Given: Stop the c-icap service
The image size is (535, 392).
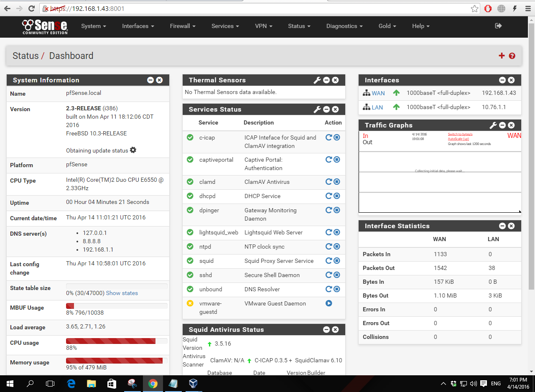Looking at the screenshot, I should [x=337, y=137].
